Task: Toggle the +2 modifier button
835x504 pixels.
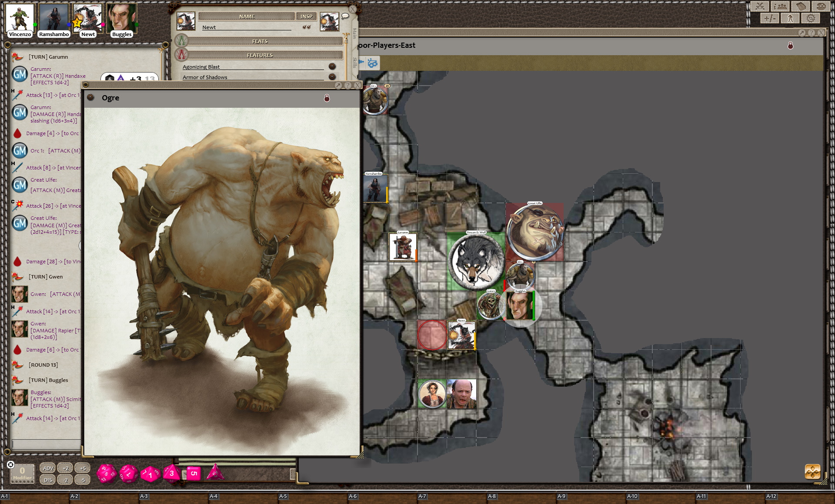Action: (65, 468)
